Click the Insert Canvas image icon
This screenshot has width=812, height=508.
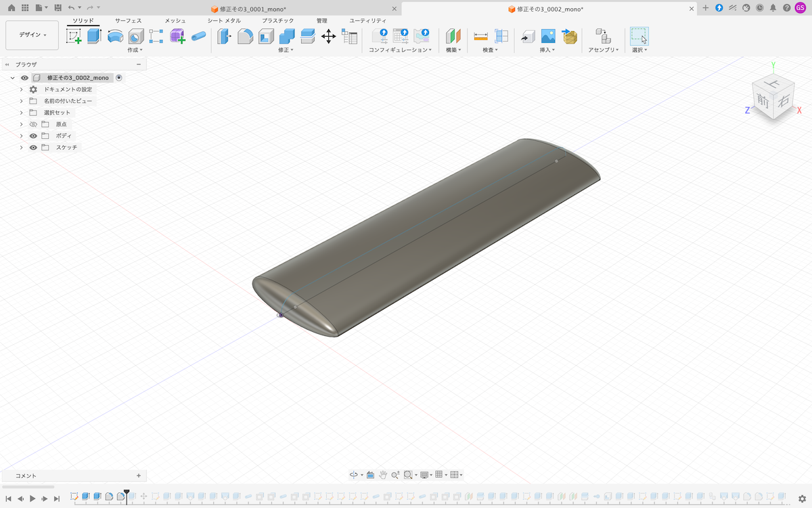(548, 37)
